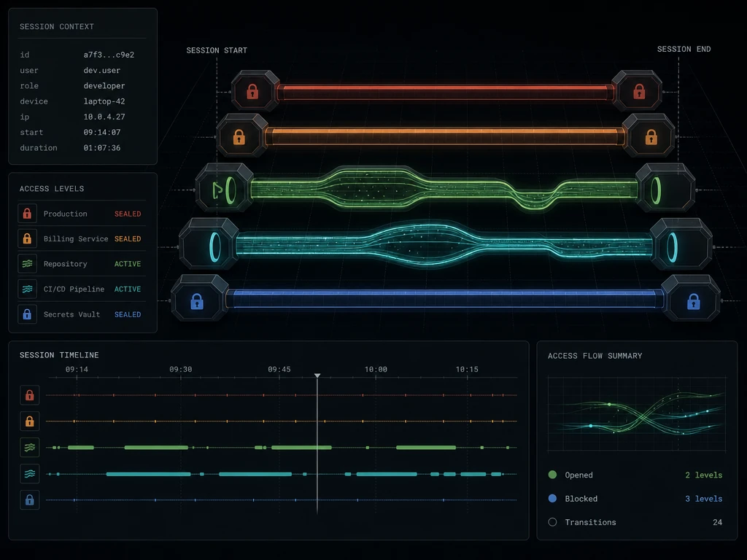Click the red Production lock icon in Access Levels

(x=27, y=214)
